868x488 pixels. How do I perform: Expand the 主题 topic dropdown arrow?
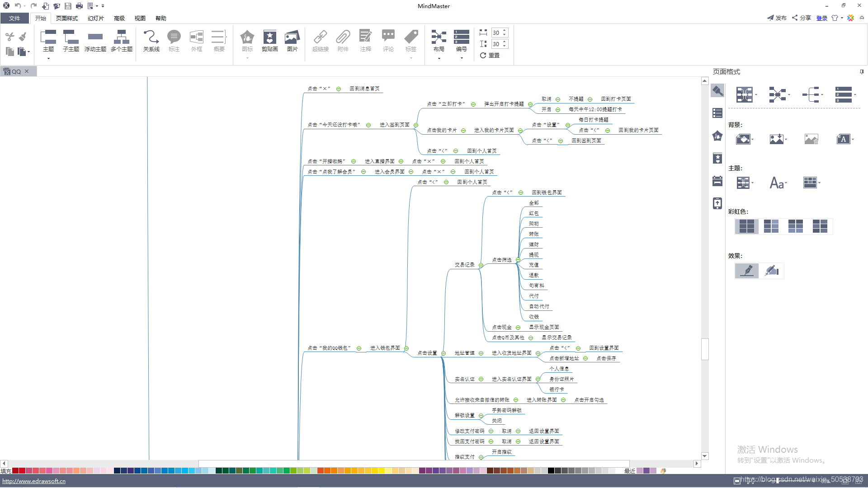point(48,58)
